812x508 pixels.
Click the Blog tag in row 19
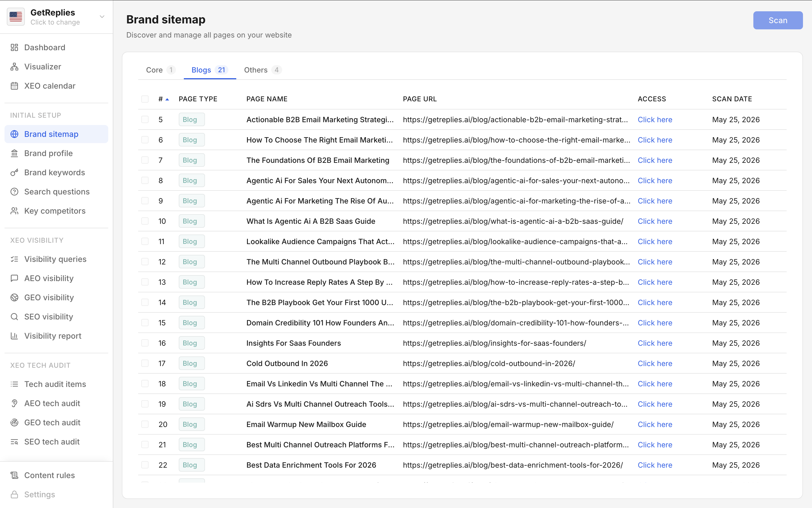[x=192, y=404]
